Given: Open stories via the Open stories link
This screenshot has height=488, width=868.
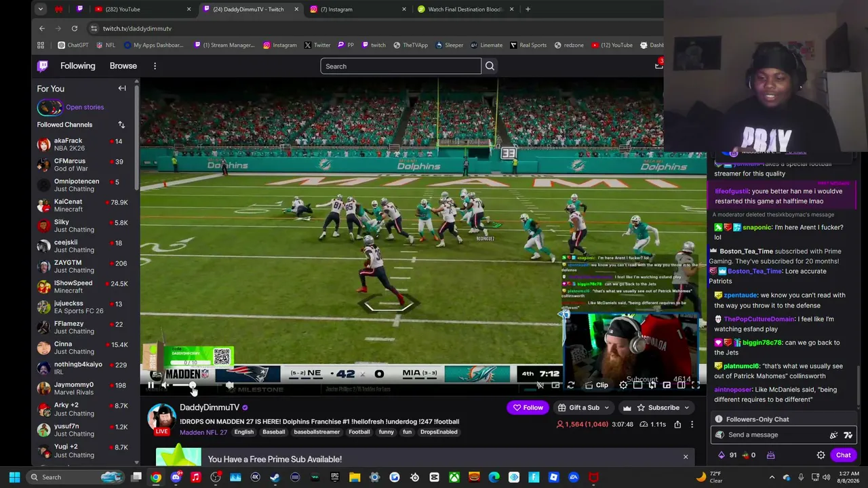Looking at the screenshot, I should click(x=85, y=107).
